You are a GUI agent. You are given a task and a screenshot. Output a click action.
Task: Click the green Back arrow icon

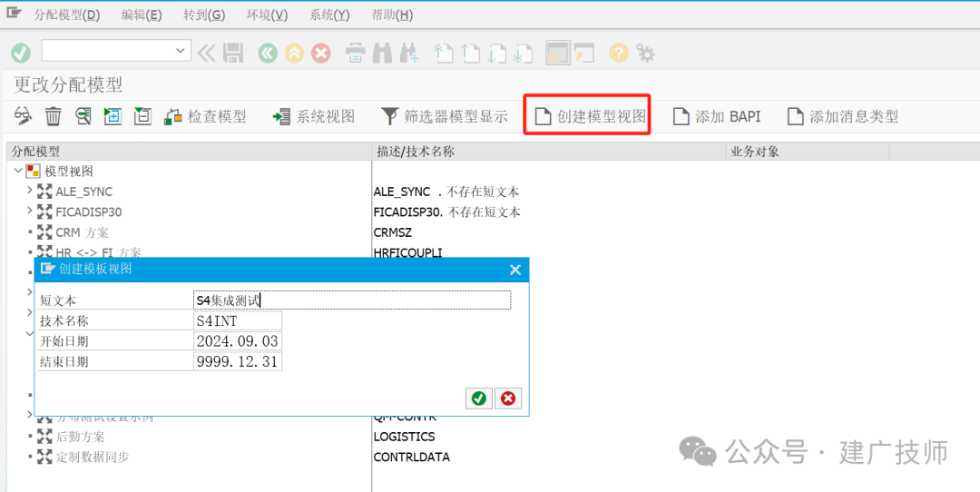click(268, 54)
